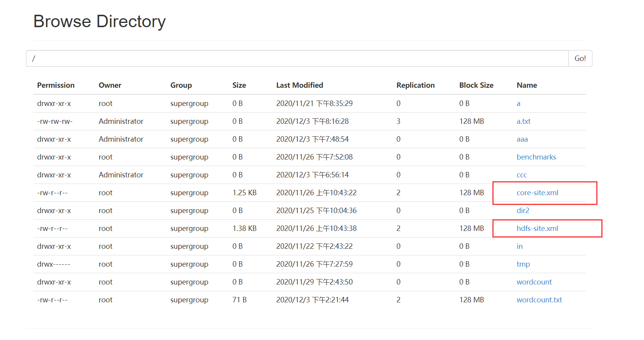Select root owner in the dir2 row

tap(105, 211)
